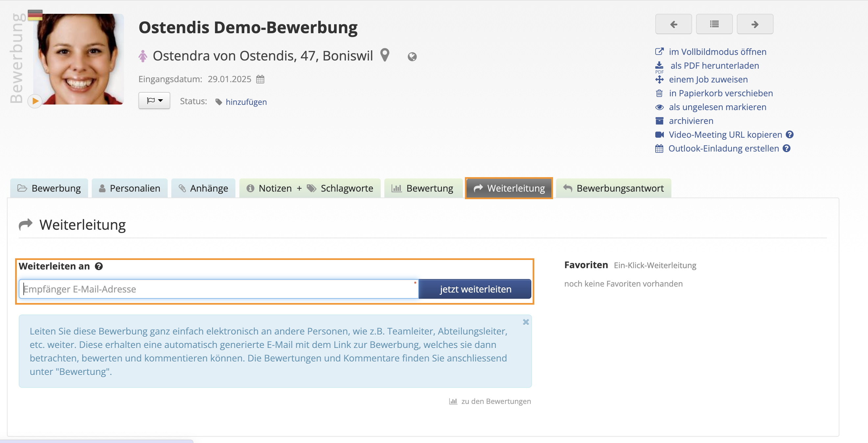The height and width of the screenshot is (443, 868).
Task: Focus the Empfänger E-Mail-Adresse field
Action: click(219, 289)
